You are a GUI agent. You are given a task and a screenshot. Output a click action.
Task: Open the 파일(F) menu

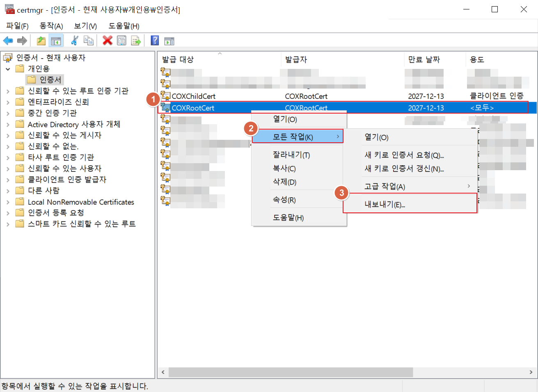coord(17,26)
